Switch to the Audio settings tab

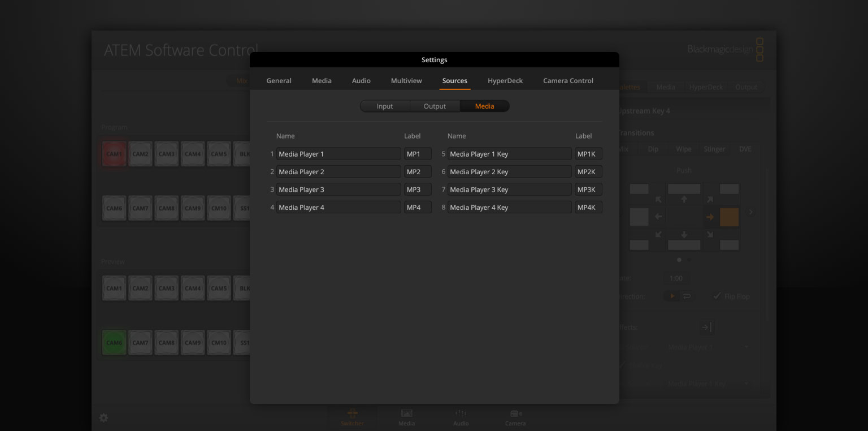(x=361, y=81)
